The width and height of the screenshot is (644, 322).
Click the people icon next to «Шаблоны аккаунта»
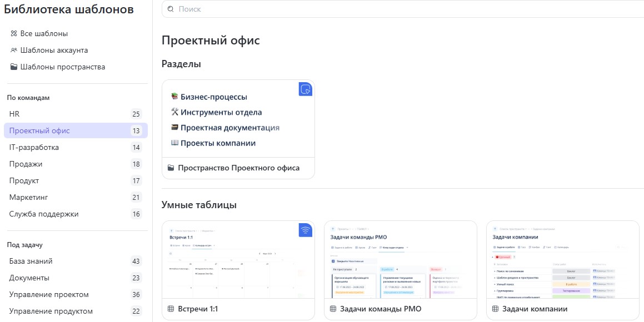(14, 50)
